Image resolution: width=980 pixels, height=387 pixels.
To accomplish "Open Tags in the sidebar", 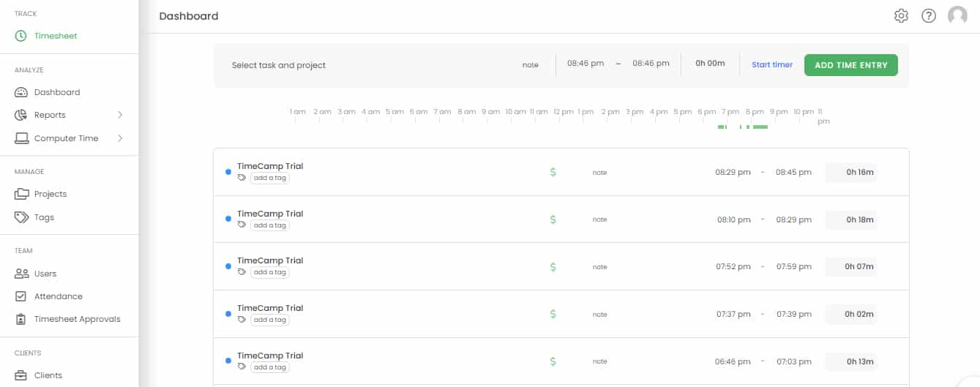I will (x=44, y=217).
